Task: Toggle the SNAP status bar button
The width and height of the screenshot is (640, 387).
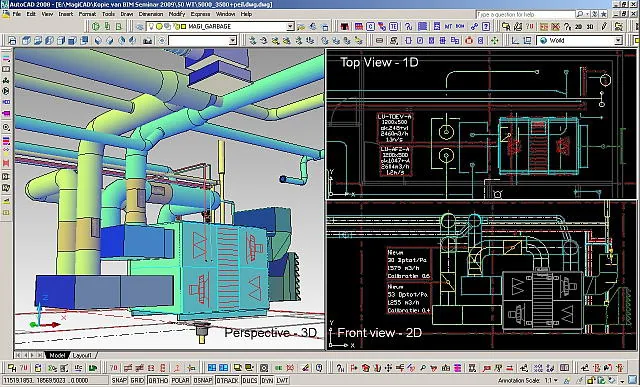Action: click(x=119, y=380)
